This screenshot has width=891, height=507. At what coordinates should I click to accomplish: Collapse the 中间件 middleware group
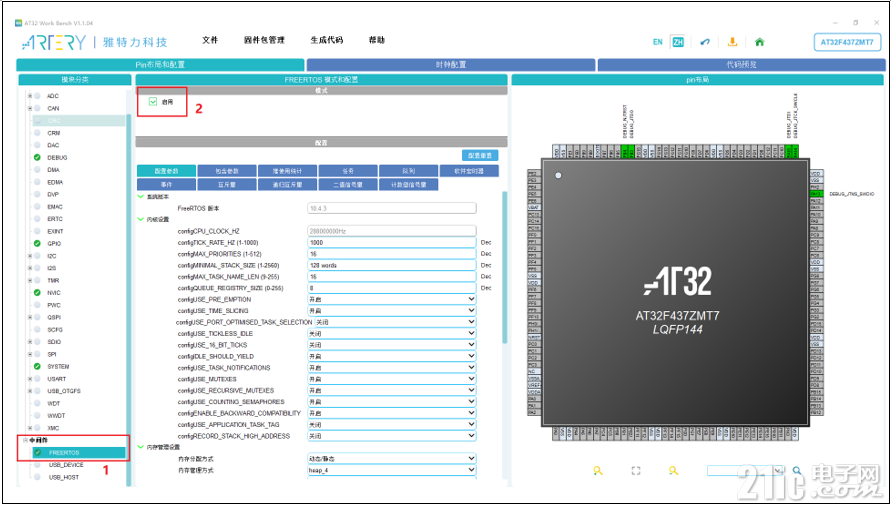pos(25,440)
